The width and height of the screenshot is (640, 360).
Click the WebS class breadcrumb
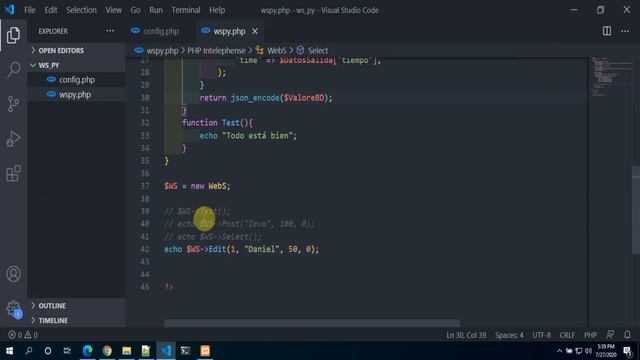tap(276, 51)
